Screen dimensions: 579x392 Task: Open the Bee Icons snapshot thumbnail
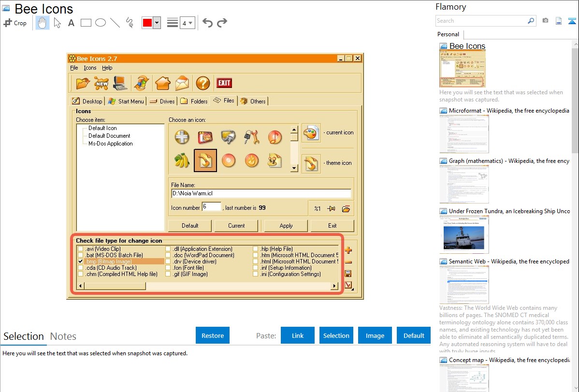click(x=463, y=69)
